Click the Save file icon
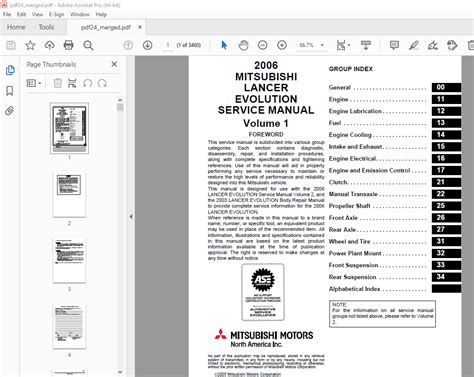 (11, 45)
